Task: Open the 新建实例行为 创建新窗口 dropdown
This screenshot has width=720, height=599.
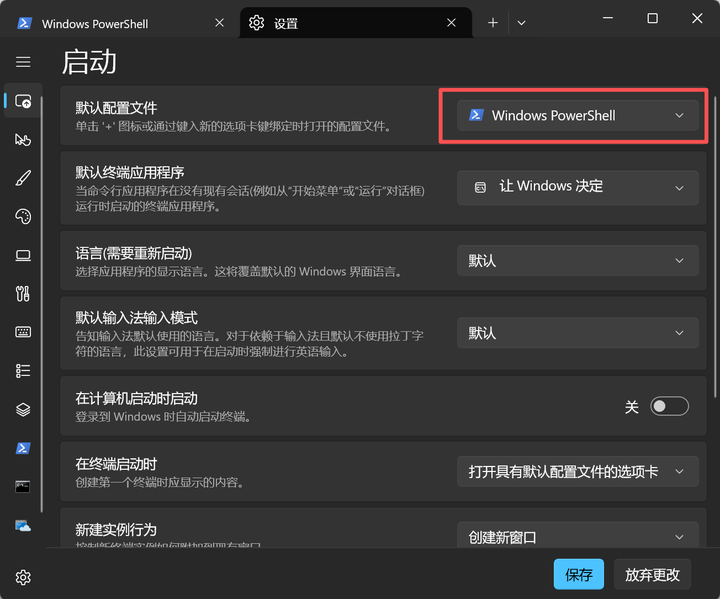Action: point(578,536)
